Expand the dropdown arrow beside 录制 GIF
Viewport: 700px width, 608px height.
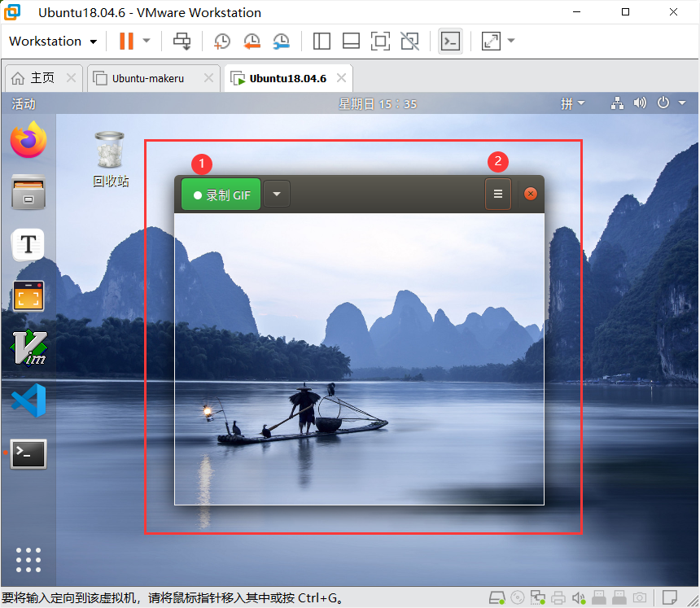[277, 195]
